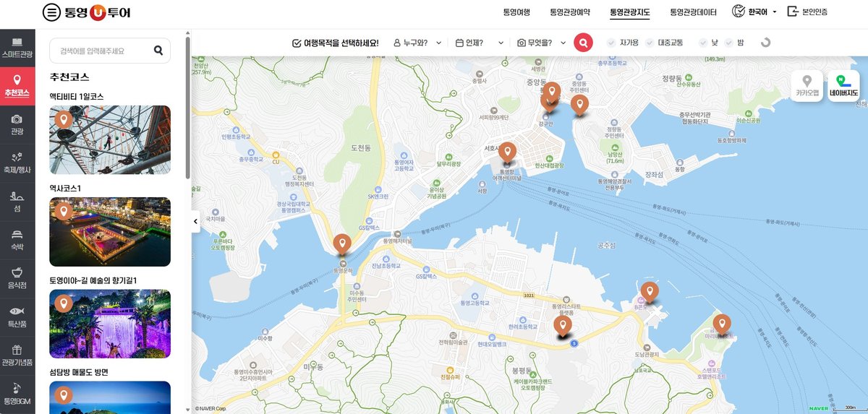
Task: Open the 통영여행 top menu
Action: [x=516, y=12]
